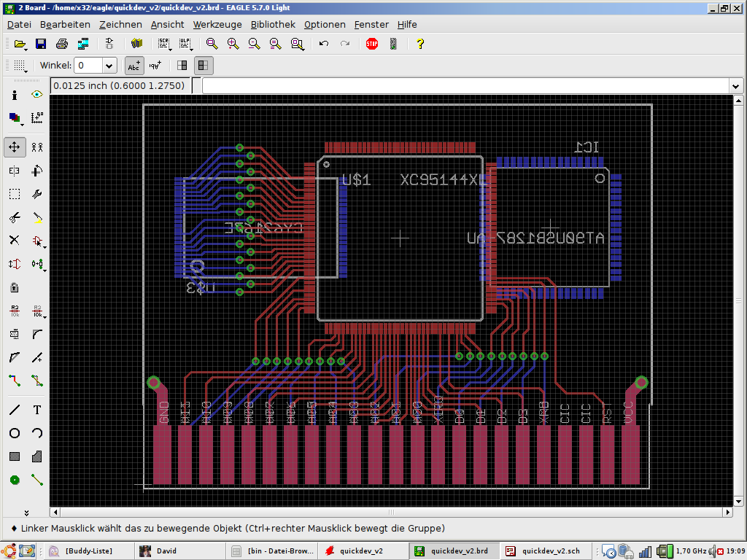Toggle the Lock tool padlock icon
Viewport: 747px width, 560px height.
15,287
